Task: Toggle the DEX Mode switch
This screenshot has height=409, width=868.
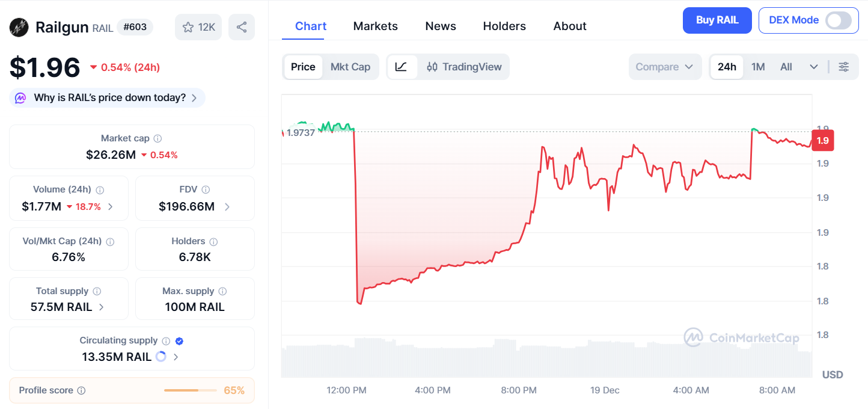Action: click(838, 20)
